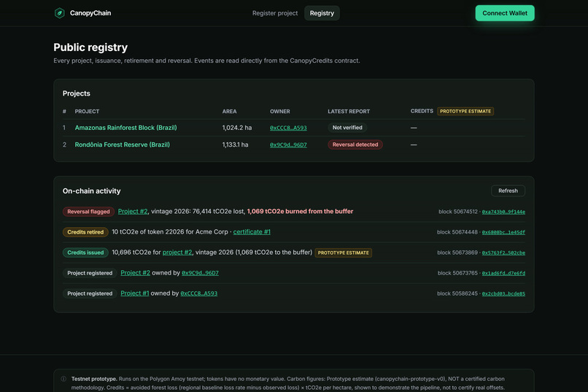Open transaction hash for block 50674448

(503, 232)
